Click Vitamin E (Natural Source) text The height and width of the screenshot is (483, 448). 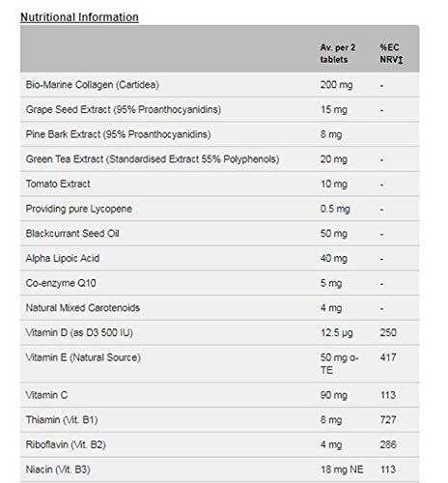tap(83, 357)
